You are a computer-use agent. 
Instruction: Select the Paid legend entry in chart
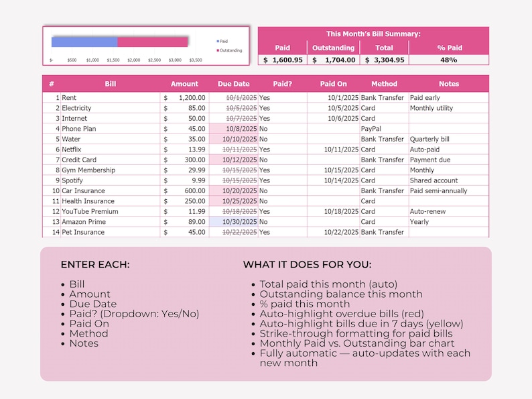tap(222, 41)
